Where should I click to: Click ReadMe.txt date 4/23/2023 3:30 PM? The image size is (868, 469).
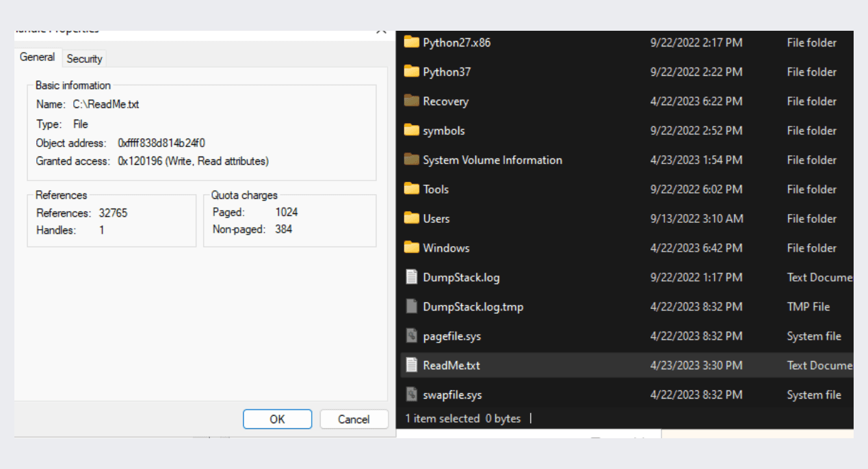click(696, 366)
